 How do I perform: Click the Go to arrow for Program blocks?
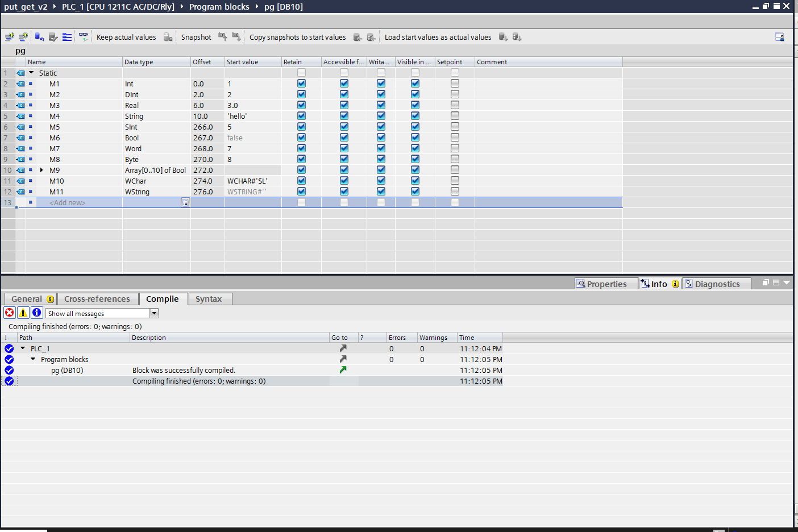point(343,359)
